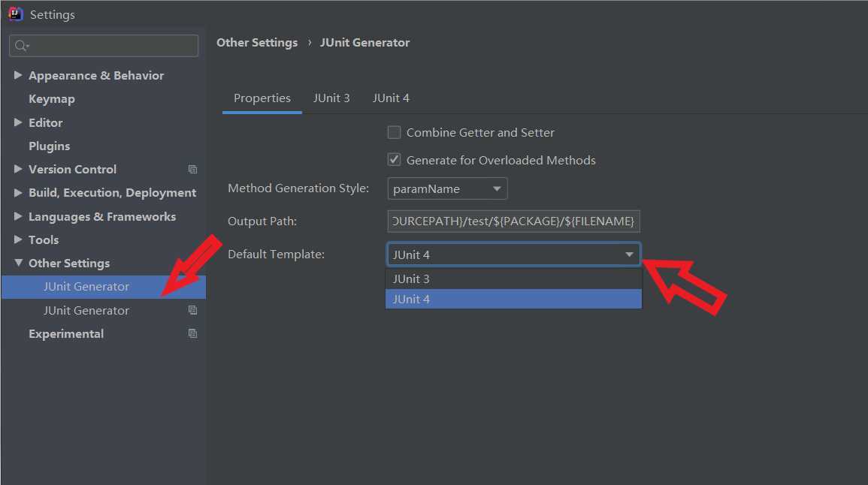
Task: Expand Build, Execution, Deployment node
Action: 18,192
